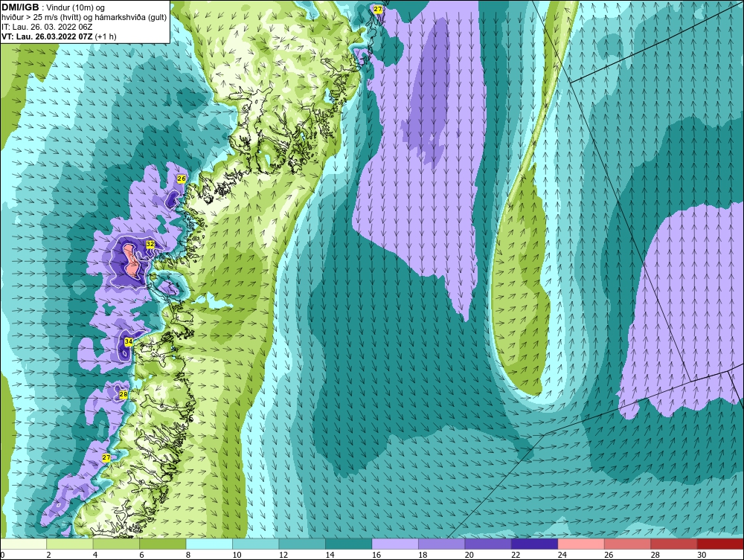Viewport: 744px width, 560px height.
Task: Click the 16–18 m/s lavender legend swatch
Action: (x=395, y=544)
